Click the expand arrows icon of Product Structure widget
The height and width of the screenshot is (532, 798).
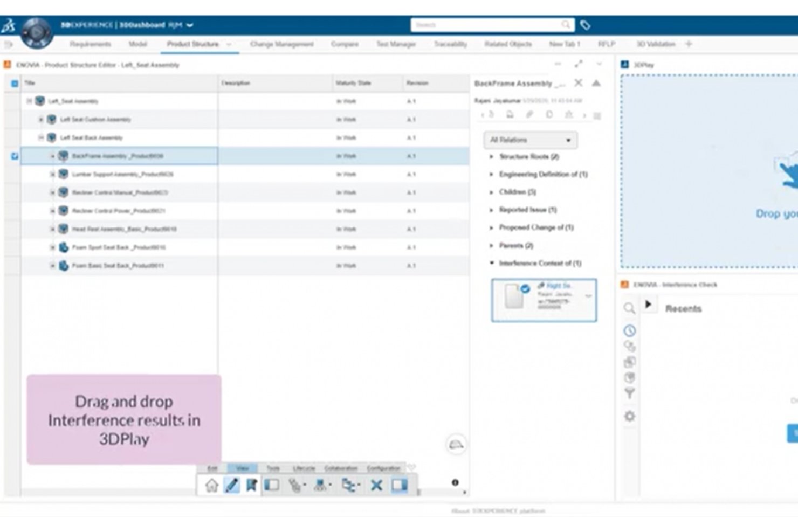(579, 64)
